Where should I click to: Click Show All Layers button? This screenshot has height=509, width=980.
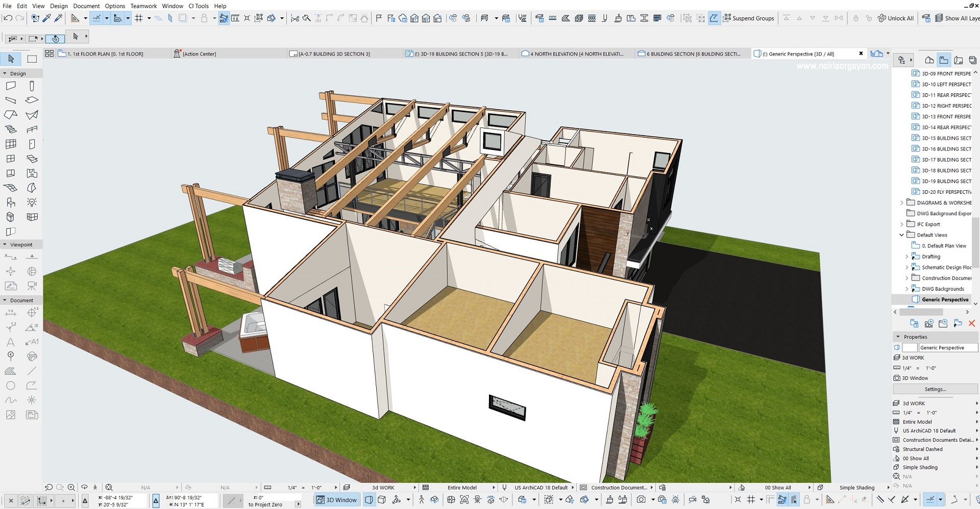point(957,18)
